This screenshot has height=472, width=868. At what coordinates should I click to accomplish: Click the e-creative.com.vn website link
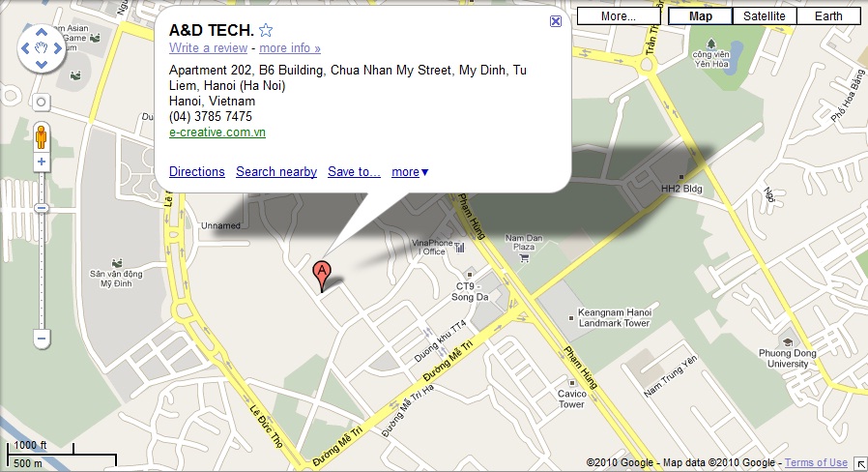coord(217,132)
